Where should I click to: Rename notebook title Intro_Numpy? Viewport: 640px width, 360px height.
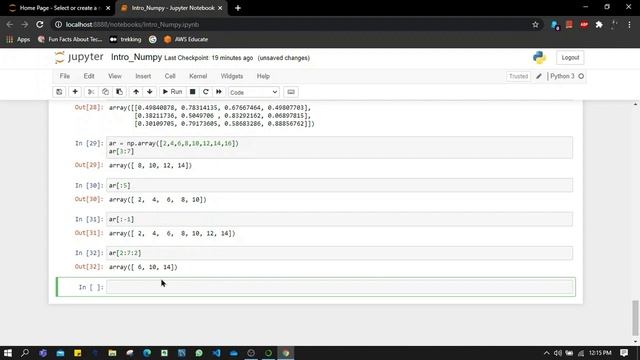click(x=136, y=58)
